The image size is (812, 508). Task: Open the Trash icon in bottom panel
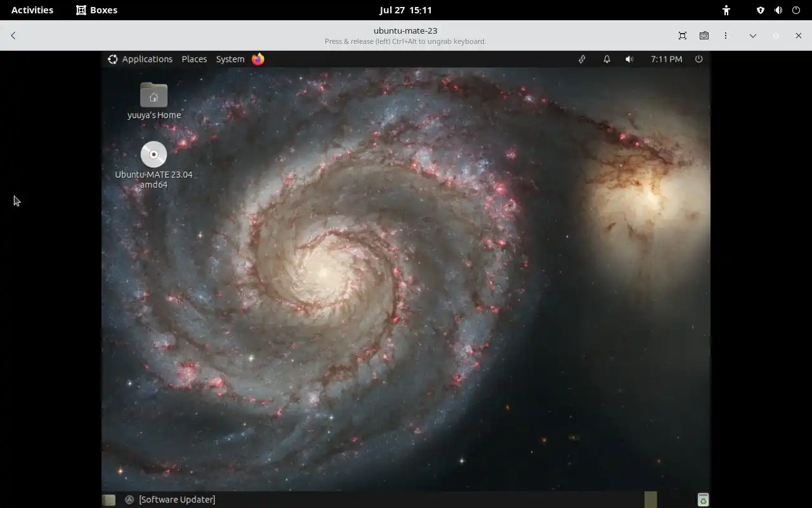pyautogui.click(x=703, y=500)
